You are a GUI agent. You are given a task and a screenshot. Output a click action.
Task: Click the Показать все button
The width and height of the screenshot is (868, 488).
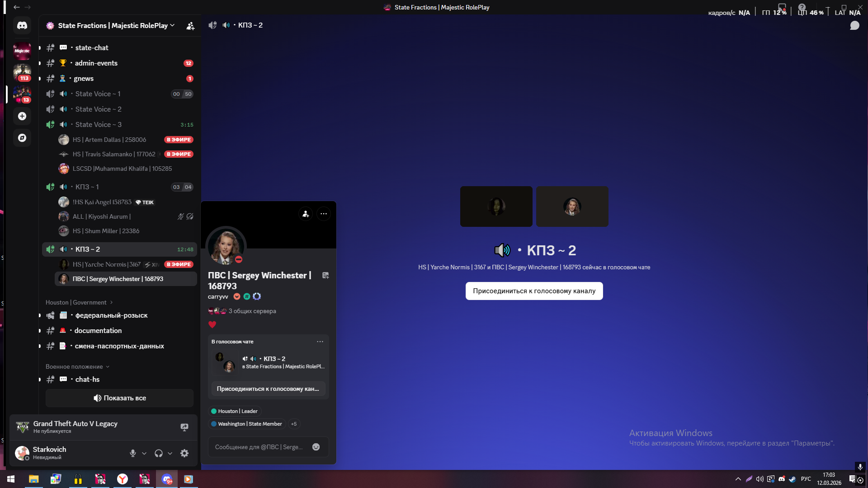pos(119,398)
